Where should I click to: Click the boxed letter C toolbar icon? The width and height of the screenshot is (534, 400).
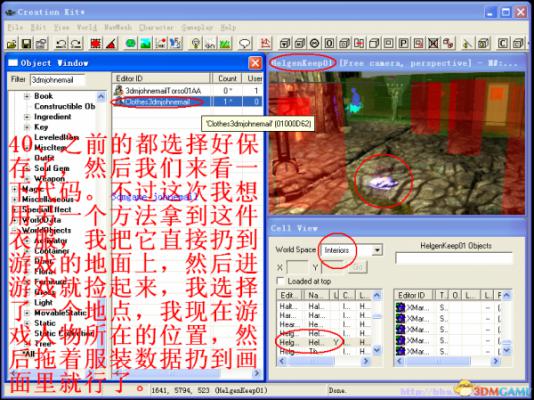click(502, 44)
